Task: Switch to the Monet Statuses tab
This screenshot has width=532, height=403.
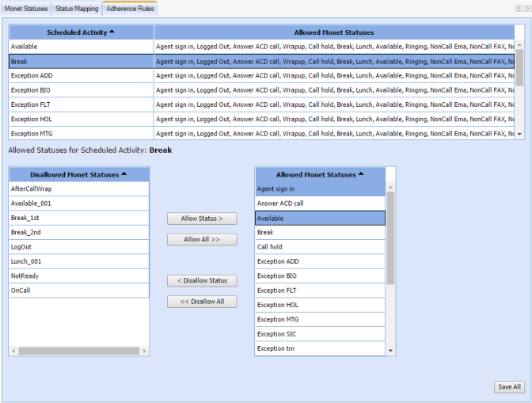Action: tap(26, 9)
